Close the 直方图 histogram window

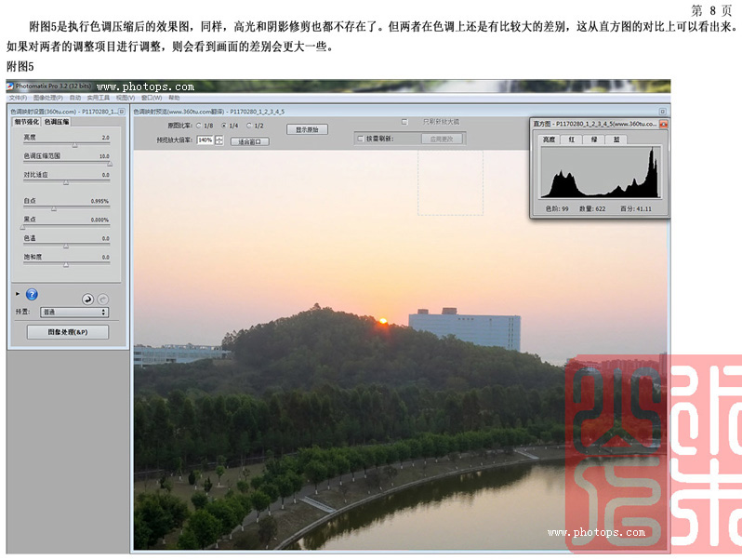(663, 124)
